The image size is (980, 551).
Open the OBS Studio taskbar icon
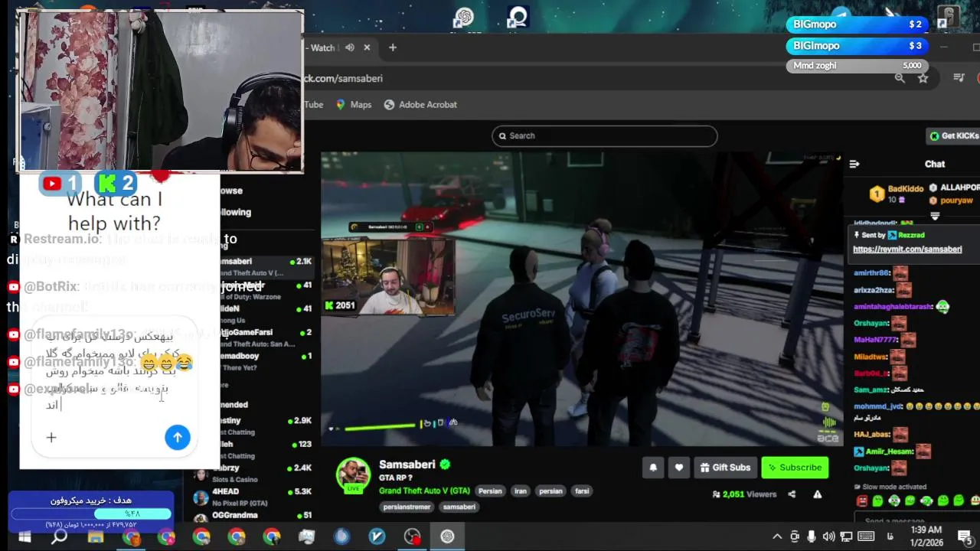(412, 536)
